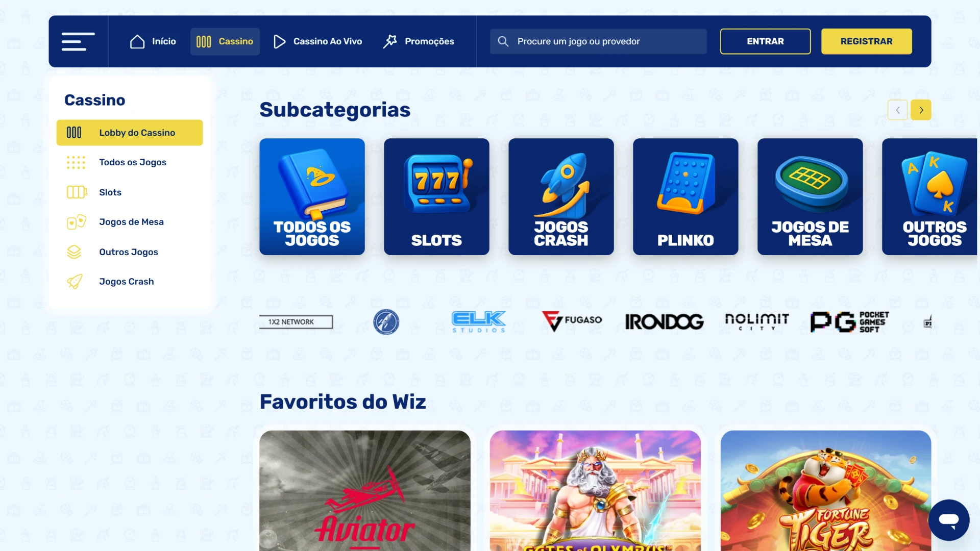Switch to Cassino Ao Vivo tab
The image size is (980, 551).
point(317,41)
